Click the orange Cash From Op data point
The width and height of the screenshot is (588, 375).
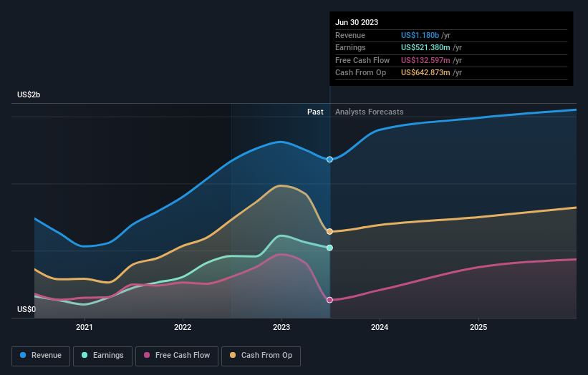tap(329, 232)
